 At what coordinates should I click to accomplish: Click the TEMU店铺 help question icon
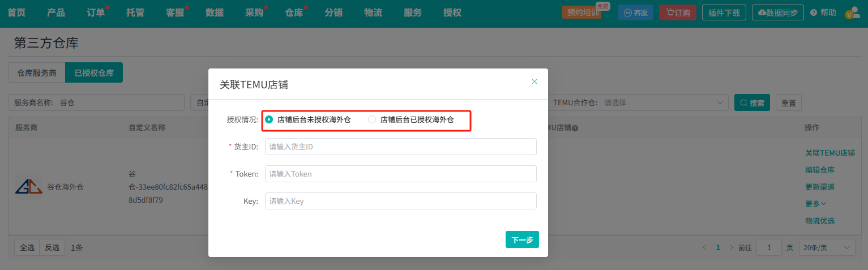click(575, 128)
